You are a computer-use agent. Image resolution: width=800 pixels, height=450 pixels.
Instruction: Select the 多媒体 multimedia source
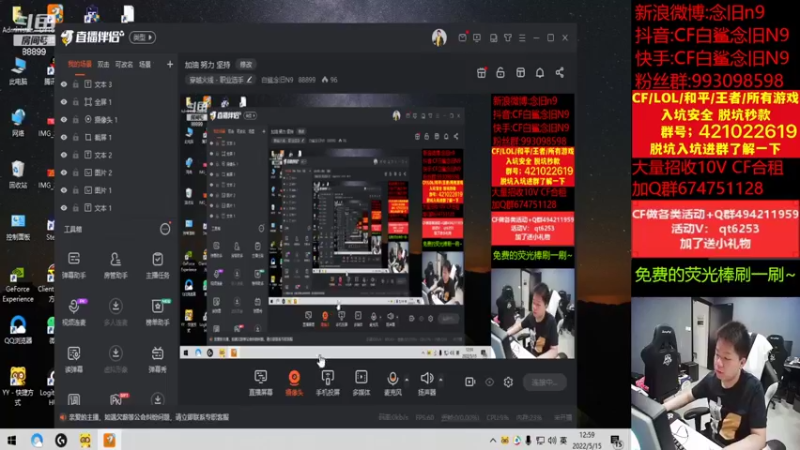361,383
